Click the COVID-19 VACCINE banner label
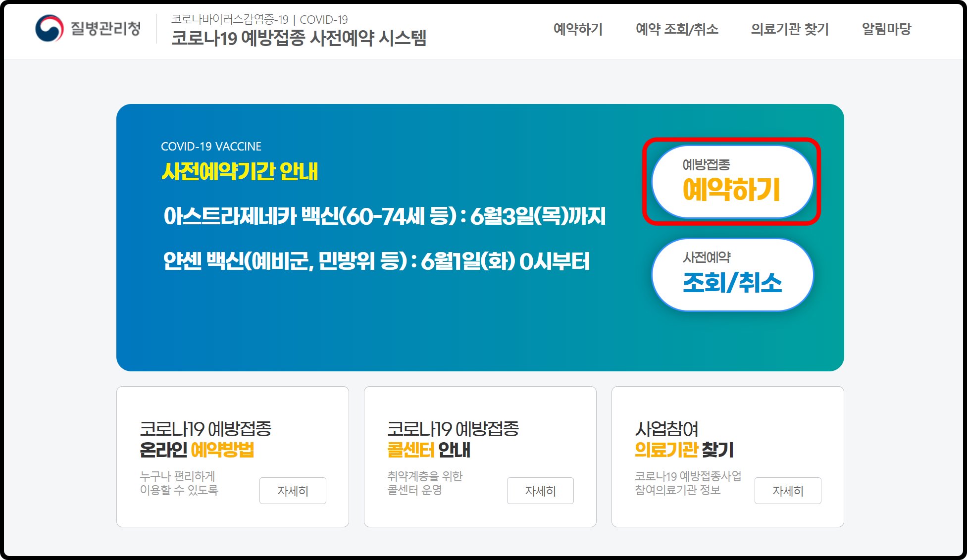 (211, 146)
